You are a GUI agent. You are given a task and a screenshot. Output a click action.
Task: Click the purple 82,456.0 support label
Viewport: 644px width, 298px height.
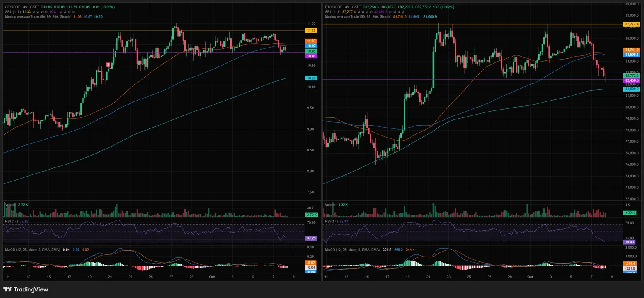(632, 81)
